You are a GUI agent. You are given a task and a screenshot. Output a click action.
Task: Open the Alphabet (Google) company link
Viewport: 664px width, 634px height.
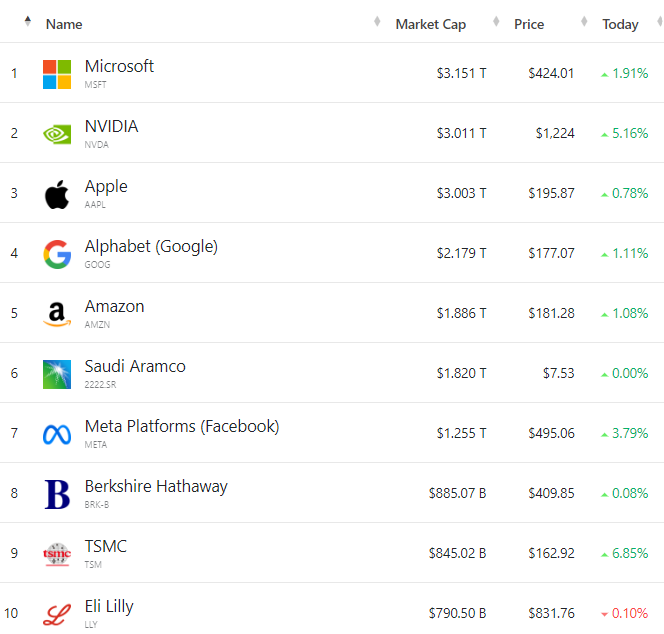pos(151,246)
